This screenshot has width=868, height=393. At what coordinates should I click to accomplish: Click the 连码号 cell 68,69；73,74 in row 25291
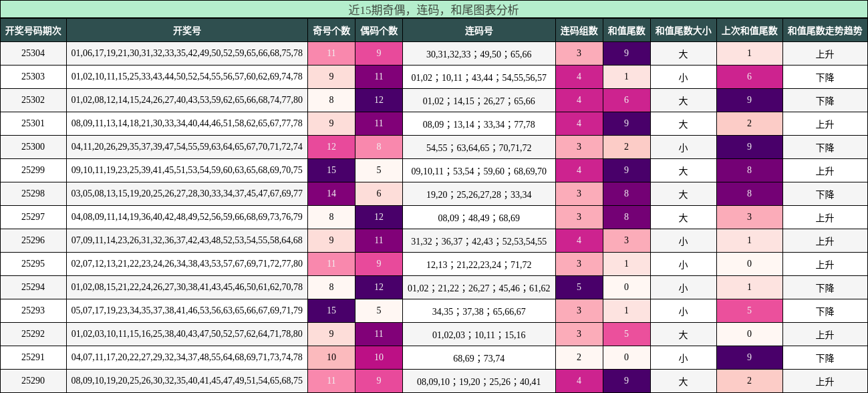[x=478, y=357]
